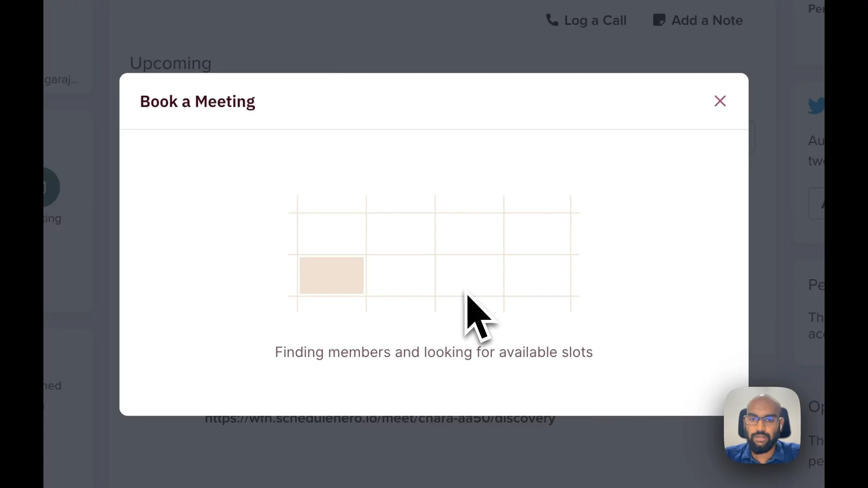Select the Add a Note label
The height and width of the screenshot is (488, 868).
[707, 20]
